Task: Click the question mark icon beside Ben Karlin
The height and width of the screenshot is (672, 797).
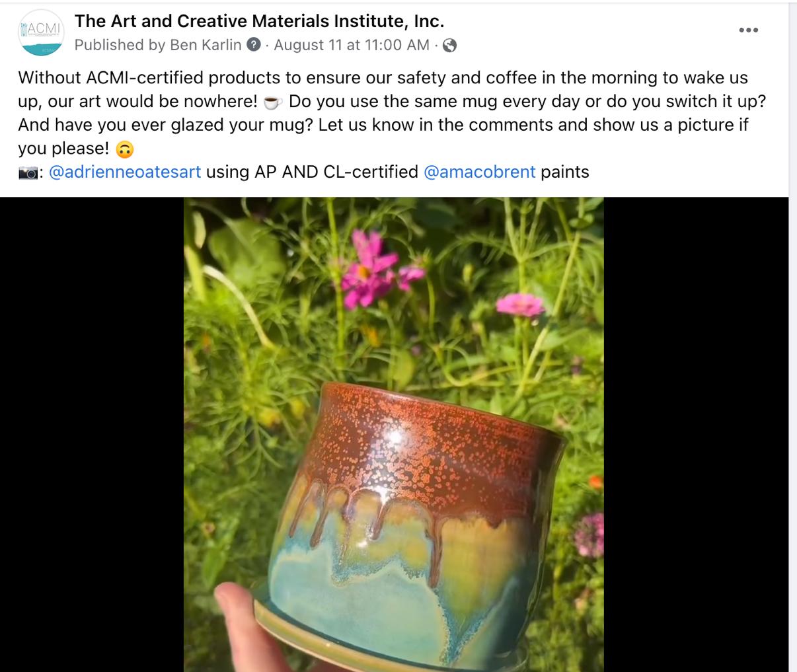Action: point(253,45)
